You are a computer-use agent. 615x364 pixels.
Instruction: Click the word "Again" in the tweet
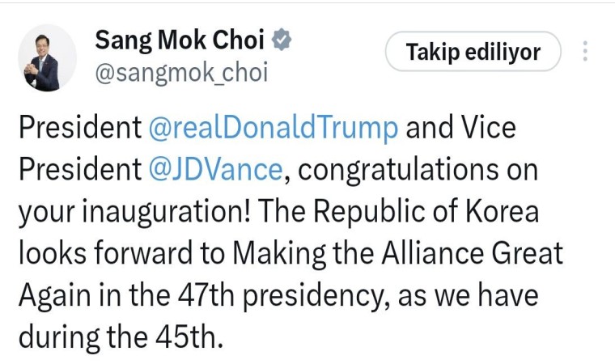53,296
